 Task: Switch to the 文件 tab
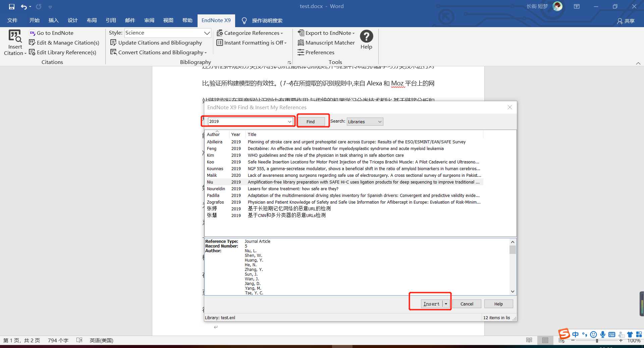[12, 20]
